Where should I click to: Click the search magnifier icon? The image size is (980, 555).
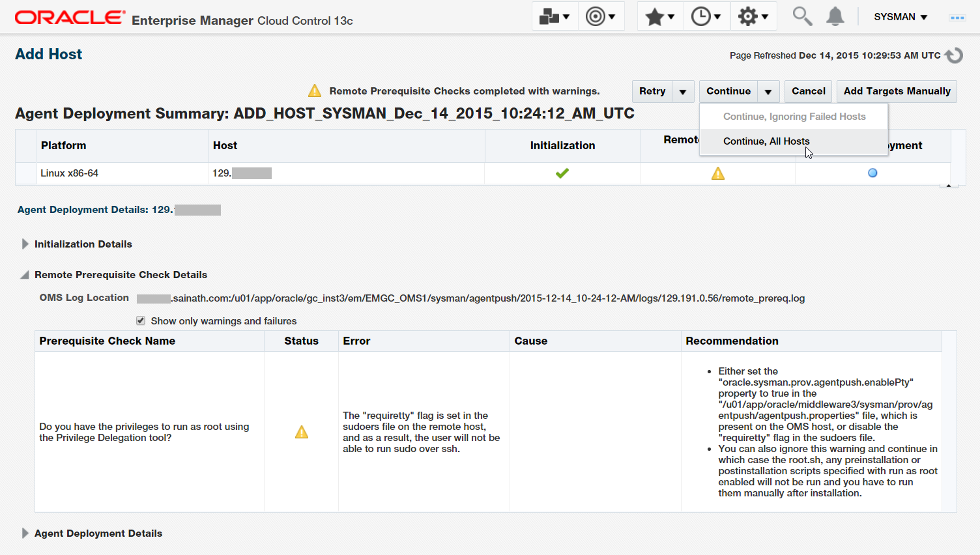pos(802,16)
